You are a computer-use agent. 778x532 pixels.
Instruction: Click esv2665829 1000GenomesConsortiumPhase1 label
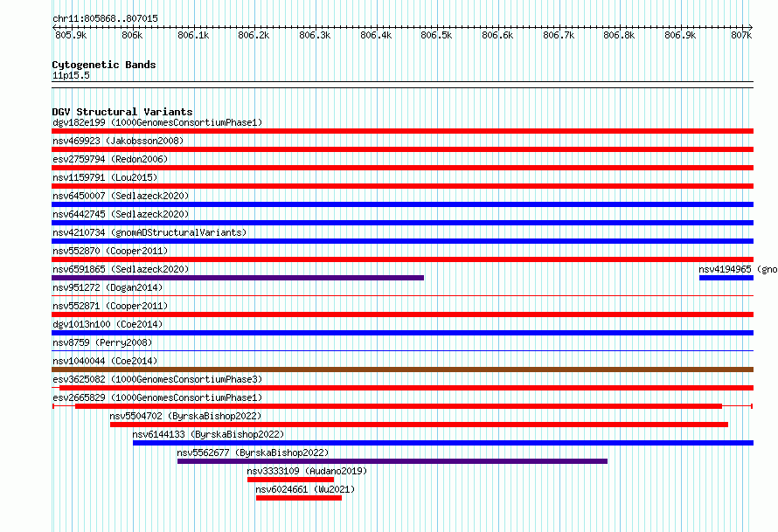tap(157, 397)
